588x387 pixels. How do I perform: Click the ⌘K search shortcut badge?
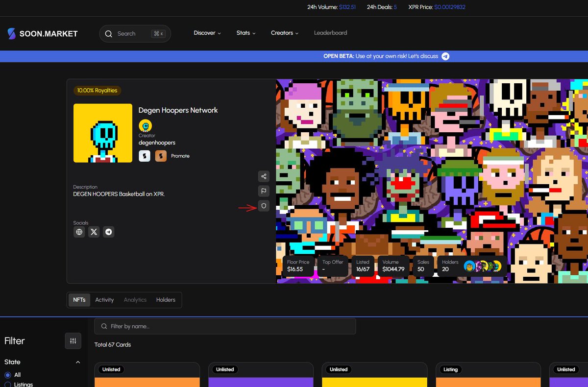point(158,34)
